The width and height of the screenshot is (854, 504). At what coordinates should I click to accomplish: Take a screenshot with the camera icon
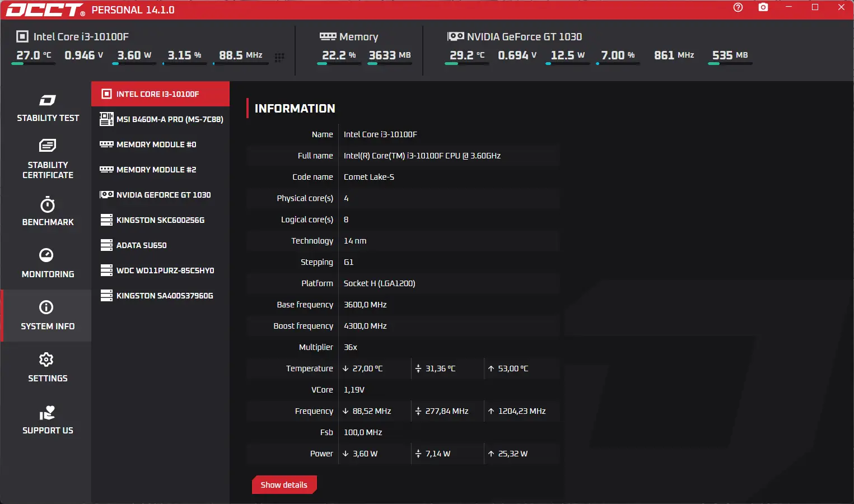(x=763, y=7)
